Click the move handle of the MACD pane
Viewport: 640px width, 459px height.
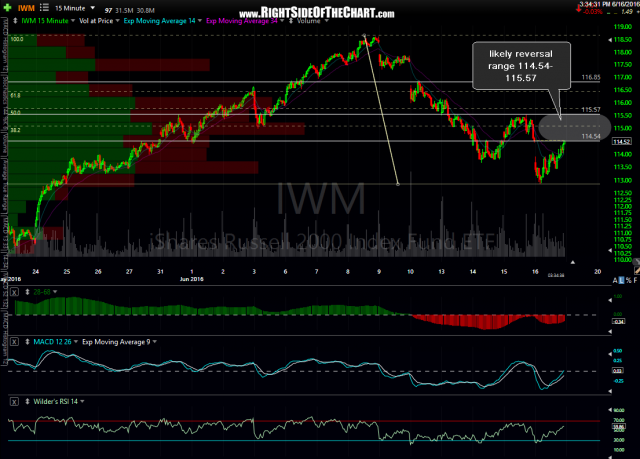click(x=27, y=342)
